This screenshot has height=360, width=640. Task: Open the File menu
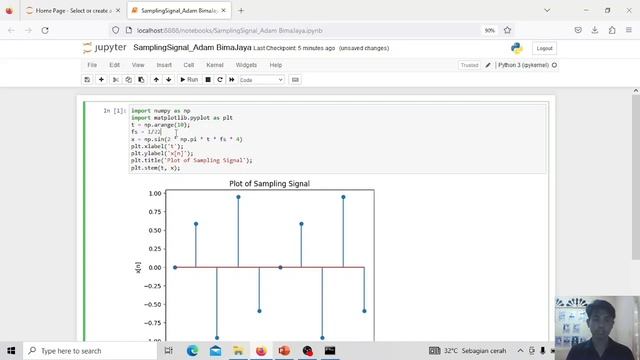92,65
